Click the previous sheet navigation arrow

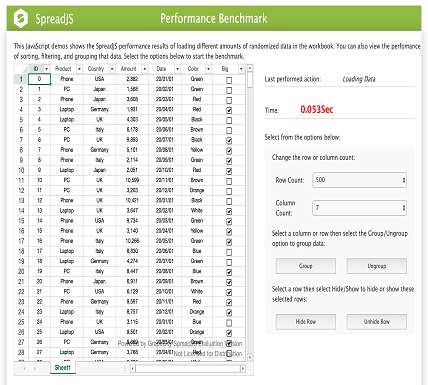click(24, 368)
